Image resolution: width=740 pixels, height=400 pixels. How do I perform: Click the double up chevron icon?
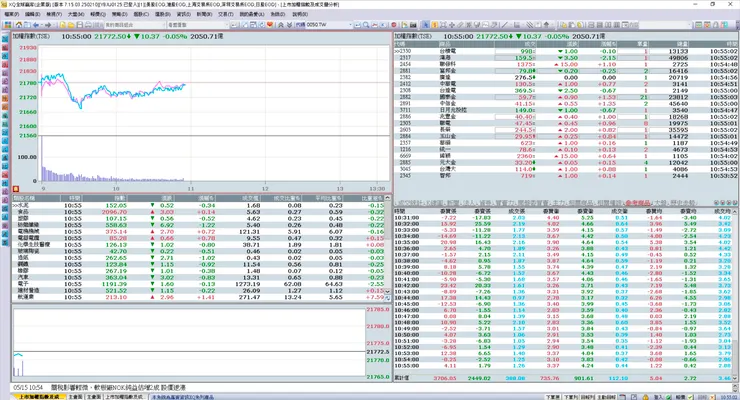click(x=281, y=25)
